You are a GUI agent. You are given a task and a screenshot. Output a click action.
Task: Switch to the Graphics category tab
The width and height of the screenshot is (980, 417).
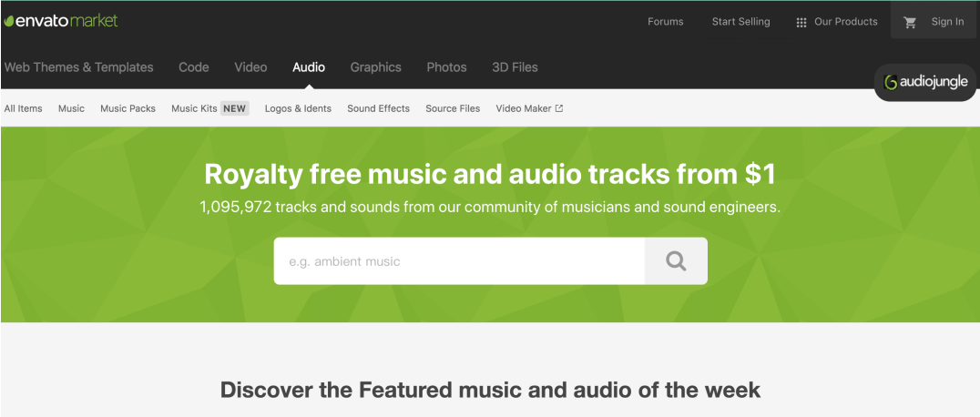[375, 66]
